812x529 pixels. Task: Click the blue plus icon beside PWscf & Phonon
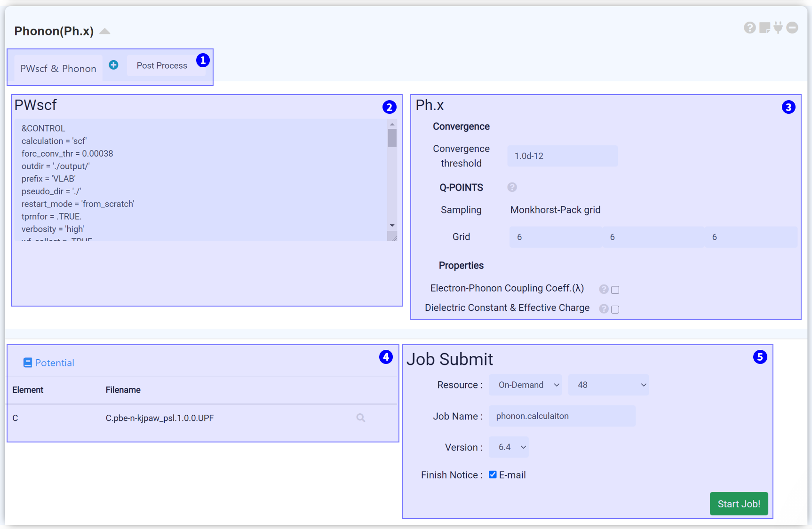pos(113,65)
